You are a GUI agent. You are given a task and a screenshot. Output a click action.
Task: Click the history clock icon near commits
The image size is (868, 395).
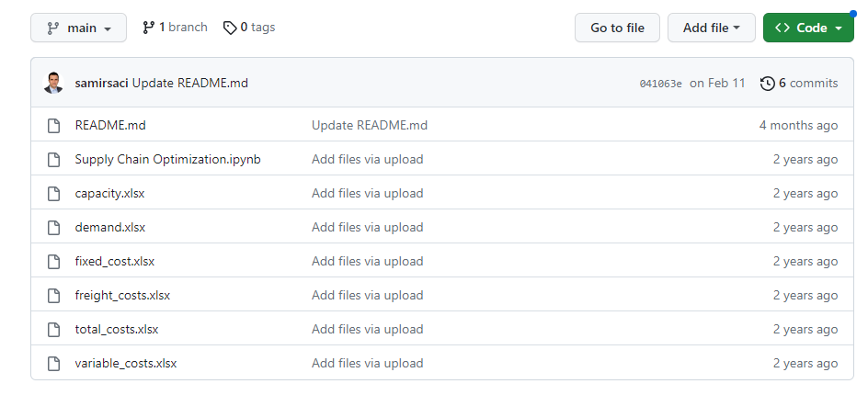(768, 84)
